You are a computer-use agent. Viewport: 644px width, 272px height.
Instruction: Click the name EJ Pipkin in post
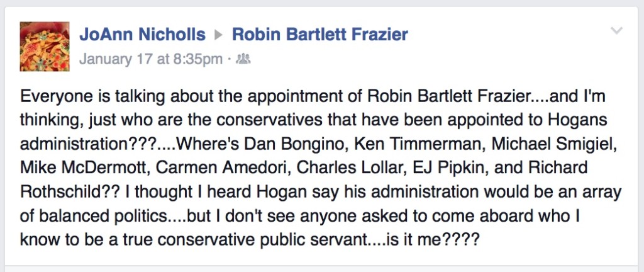click(447, 167)
